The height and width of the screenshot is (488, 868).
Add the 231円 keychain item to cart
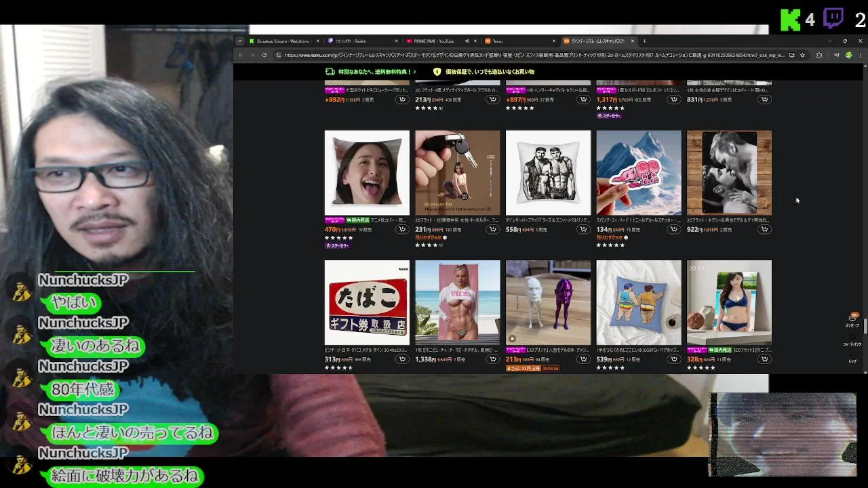tap(493, 230)
